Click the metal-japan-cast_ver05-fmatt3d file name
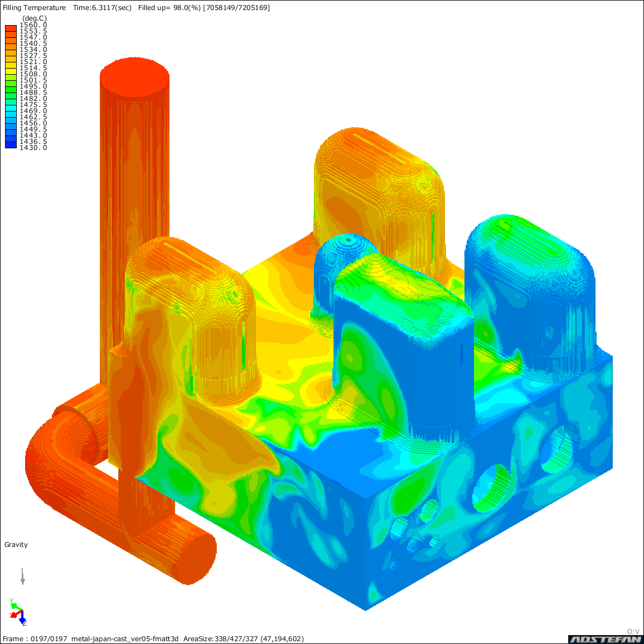 pos(125,639)
